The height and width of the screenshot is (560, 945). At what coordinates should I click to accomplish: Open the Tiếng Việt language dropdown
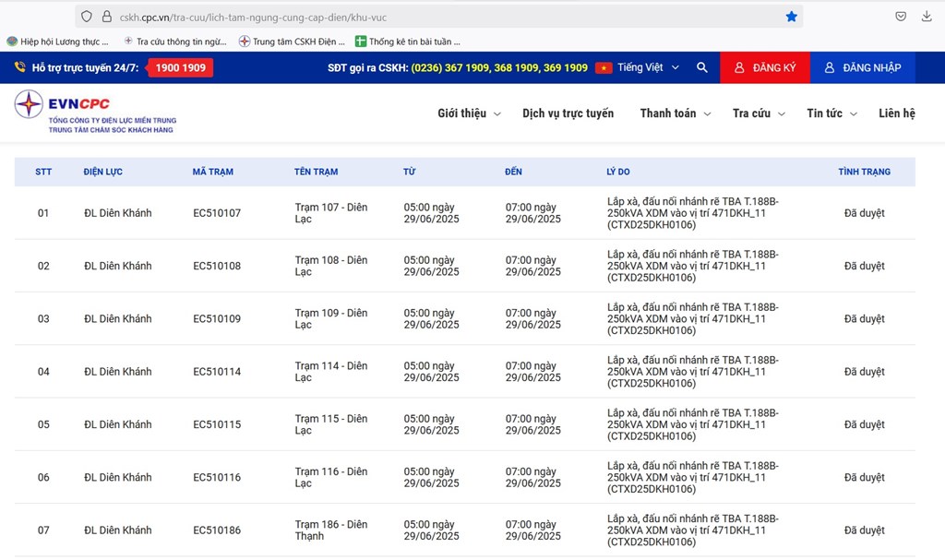pyautogui.click(x=648, y=67)
